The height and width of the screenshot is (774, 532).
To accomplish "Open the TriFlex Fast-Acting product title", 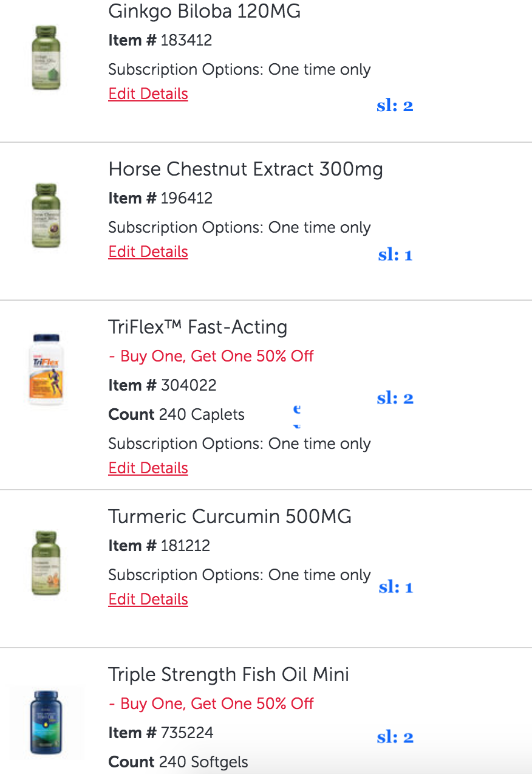I will pos(197,327).
